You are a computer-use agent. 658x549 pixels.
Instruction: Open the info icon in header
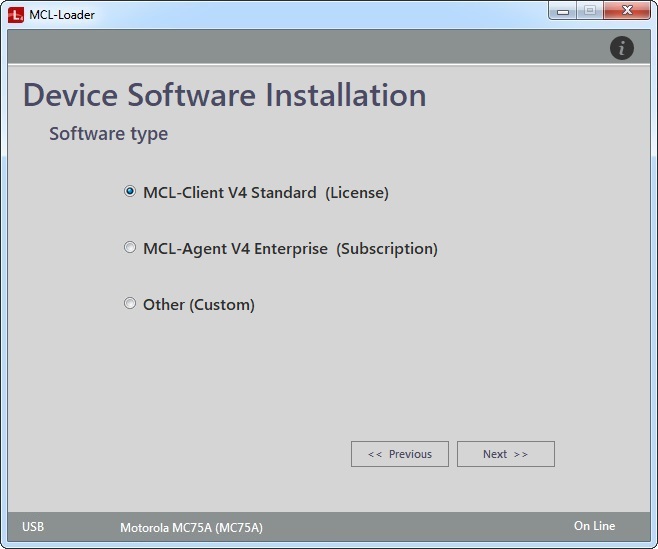621,48
